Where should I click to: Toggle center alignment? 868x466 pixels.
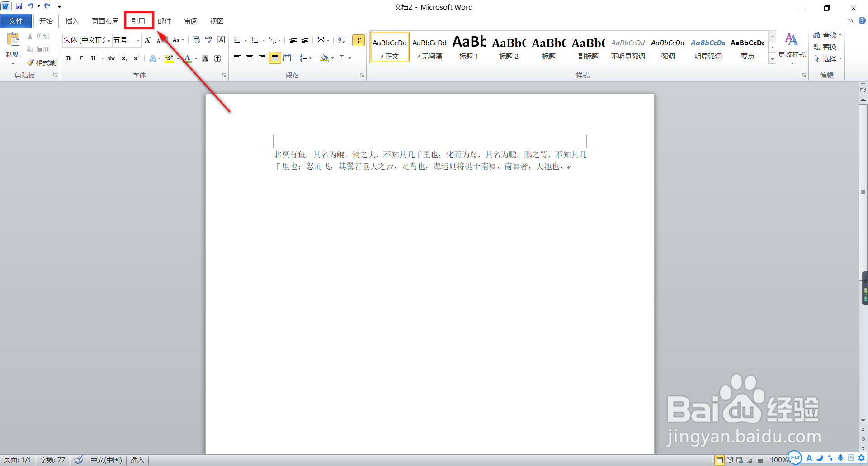249,58
